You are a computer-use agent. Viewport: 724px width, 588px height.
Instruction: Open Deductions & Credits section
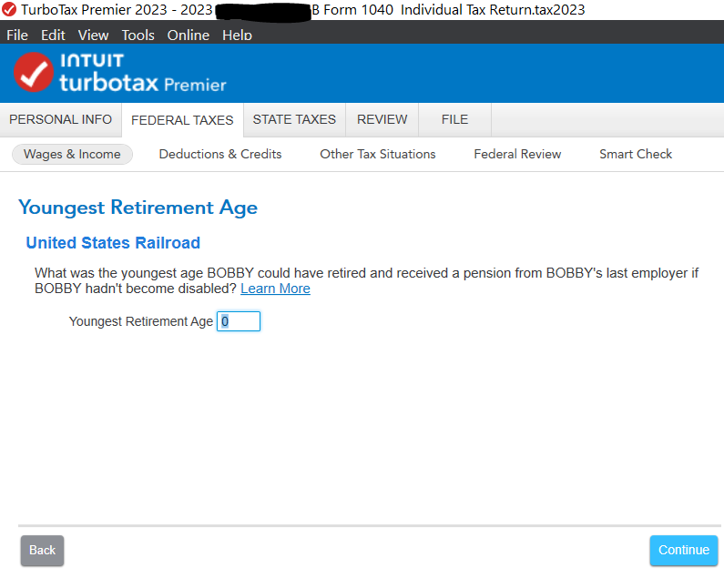pyautogui.click(x=220, y=155)
